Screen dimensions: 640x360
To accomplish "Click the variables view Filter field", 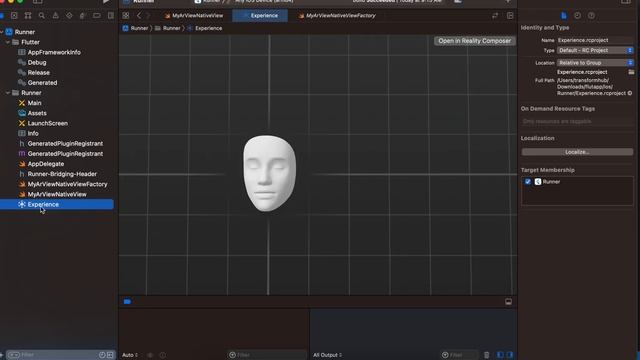I will pos(267,355).
